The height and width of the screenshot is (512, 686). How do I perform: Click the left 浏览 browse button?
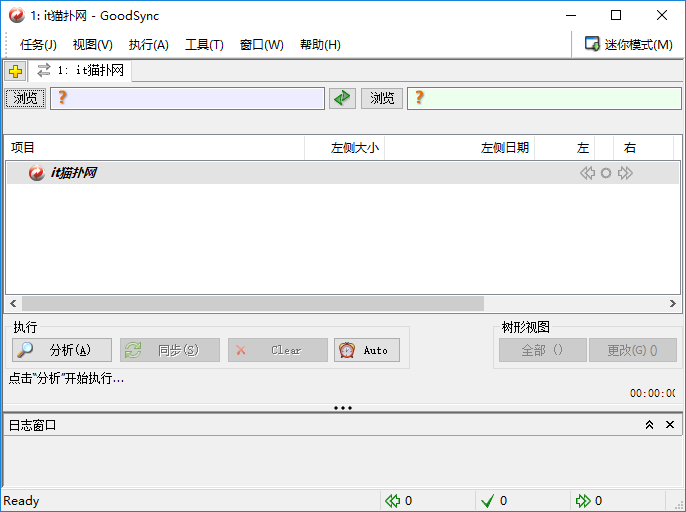(25, 98)
